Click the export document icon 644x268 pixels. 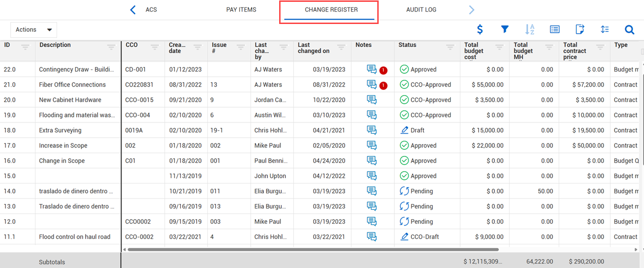pyautogui.click(x=580, y=30)
